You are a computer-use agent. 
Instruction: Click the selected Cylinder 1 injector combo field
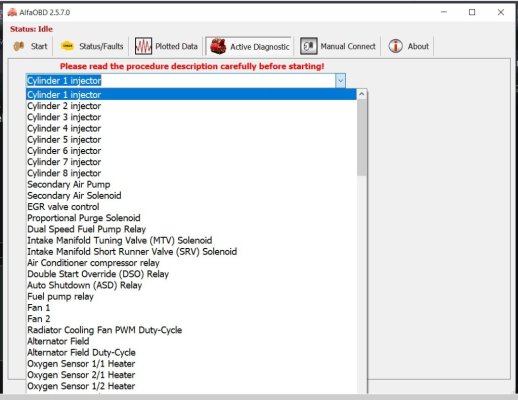point(181,81)
